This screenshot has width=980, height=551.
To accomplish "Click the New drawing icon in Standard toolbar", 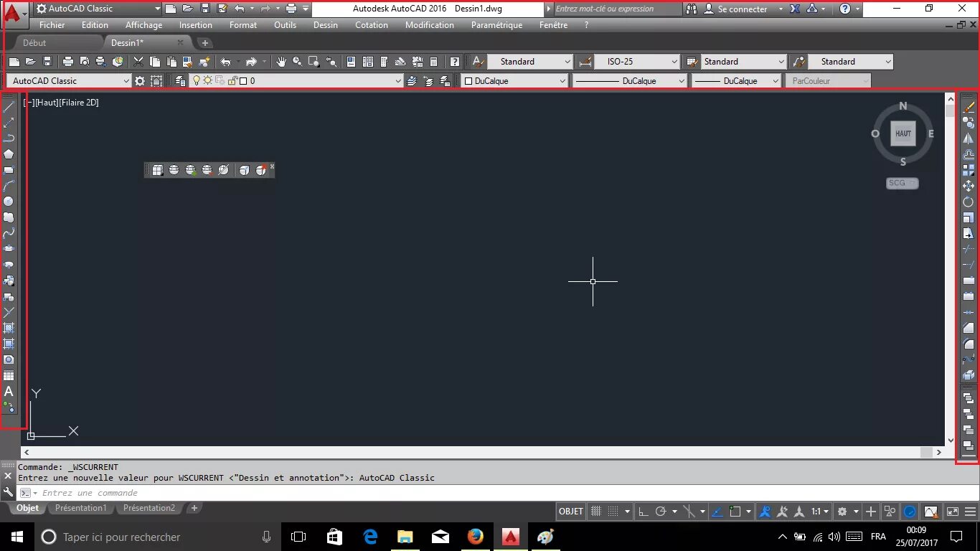I will click(x=13, y=62).
